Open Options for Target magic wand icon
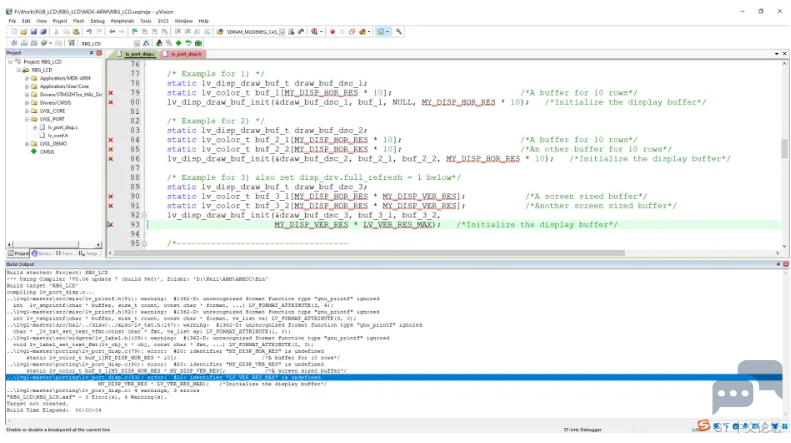 coord(146,43)
